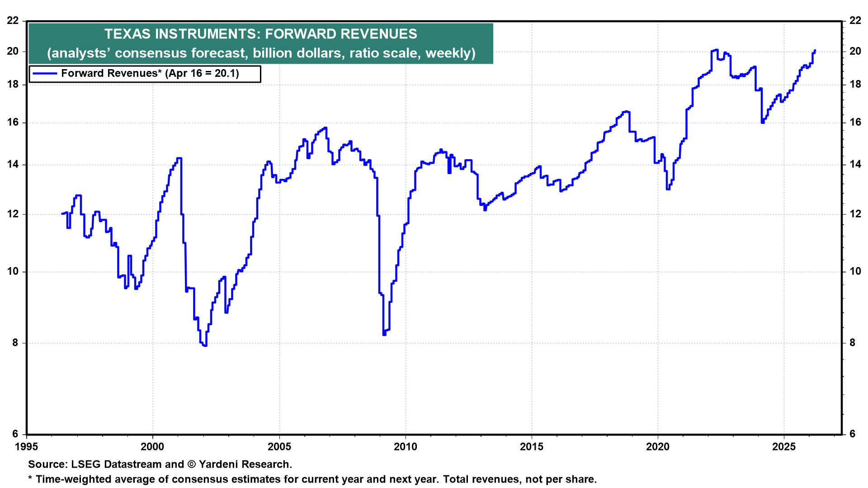Click the blue legend line swatch
This screenshot has height=488, width=868.
click(45, 74)
